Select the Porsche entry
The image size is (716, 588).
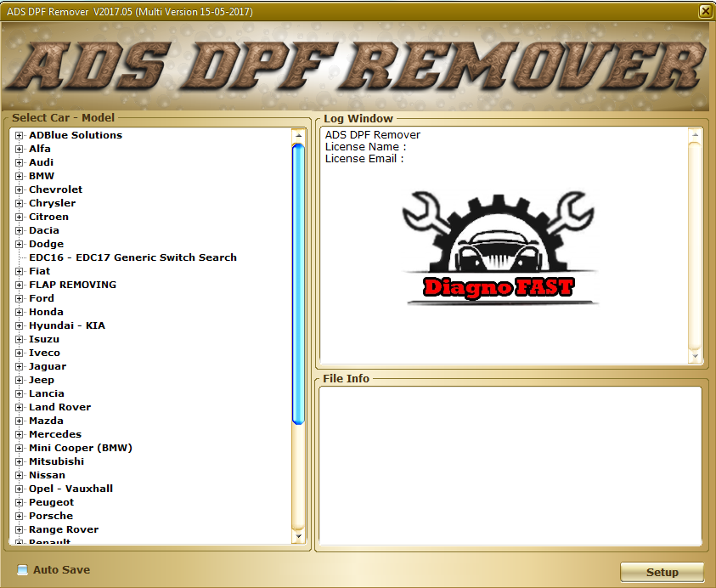click(51, 516)
